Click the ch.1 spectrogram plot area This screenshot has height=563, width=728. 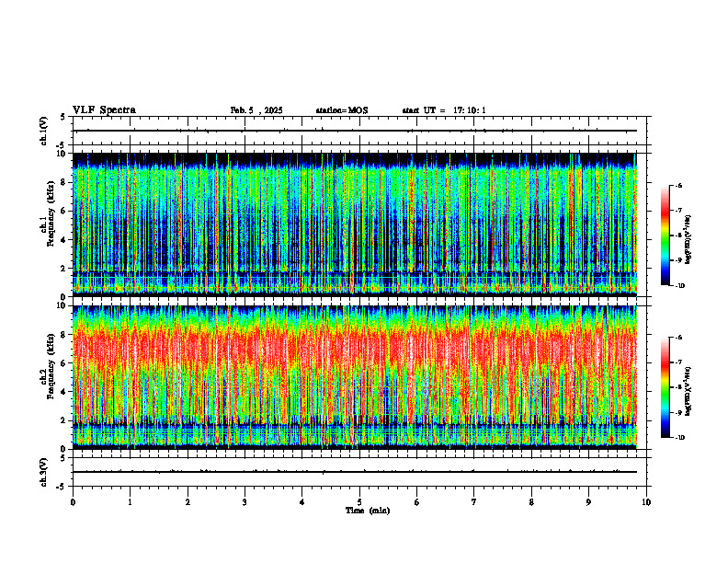[x=354, y=224]
